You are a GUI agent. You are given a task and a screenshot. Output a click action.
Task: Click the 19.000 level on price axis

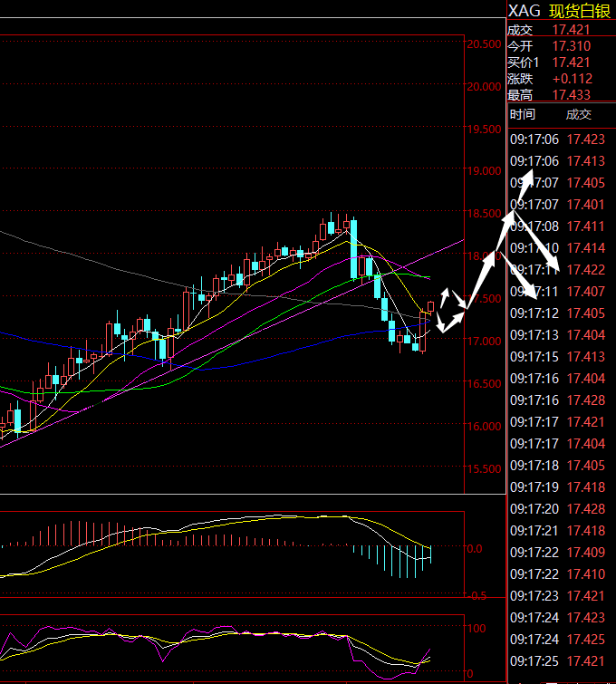coord(484,171)
